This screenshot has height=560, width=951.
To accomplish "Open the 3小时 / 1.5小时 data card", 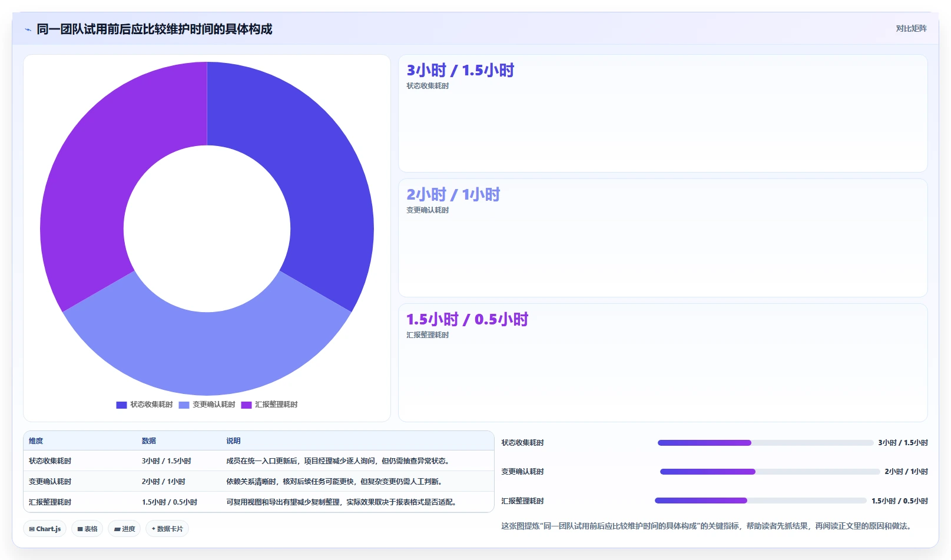I will [662, 113].
